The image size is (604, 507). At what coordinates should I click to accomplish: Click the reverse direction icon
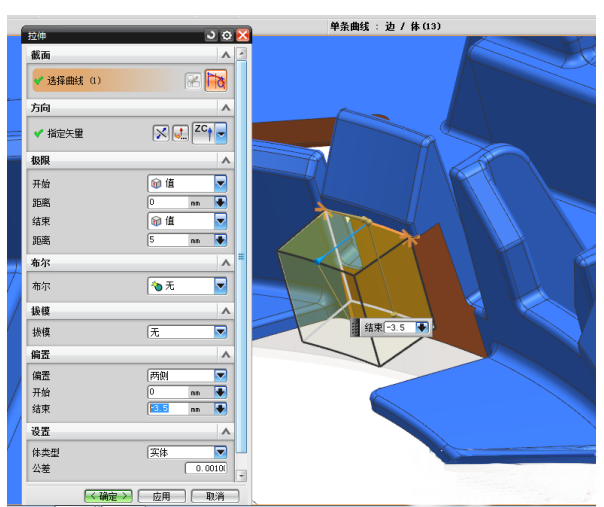point(160,133)
